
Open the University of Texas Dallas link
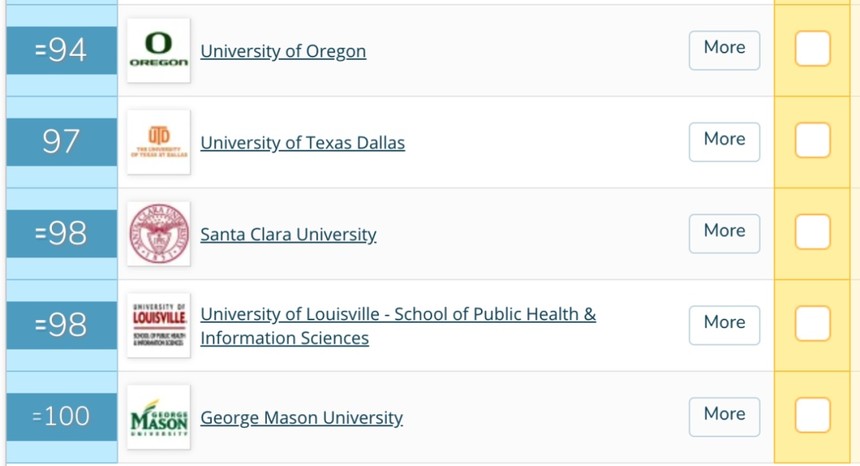click(x=303, y=143)
